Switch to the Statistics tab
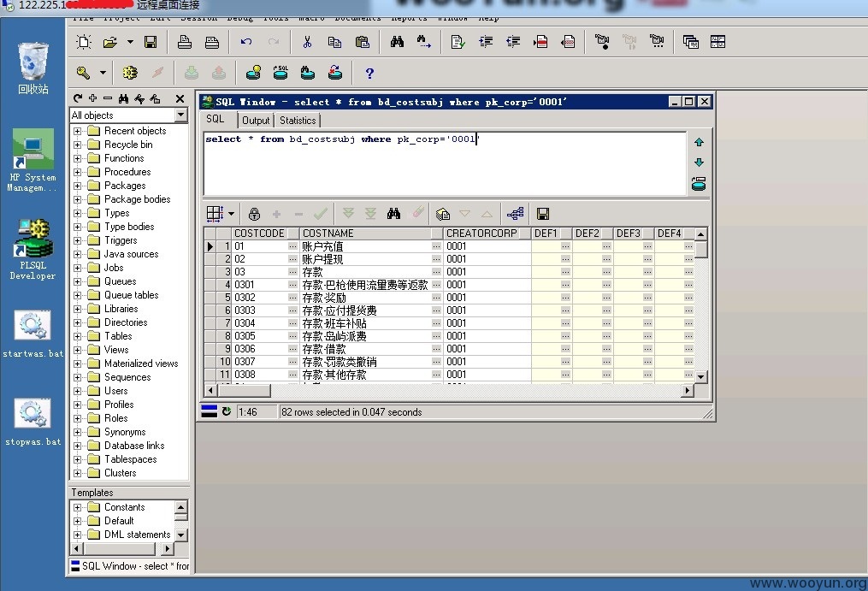Image resolution: width=868 pixels, height=591 pixels. [x=298, y=121]
